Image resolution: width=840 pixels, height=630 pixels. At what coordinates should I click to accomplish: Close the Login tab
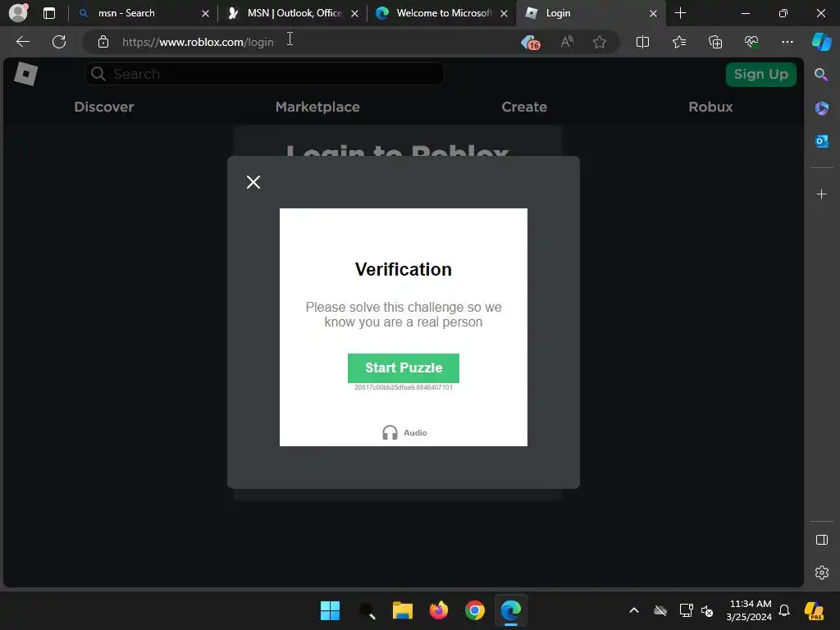653,13
